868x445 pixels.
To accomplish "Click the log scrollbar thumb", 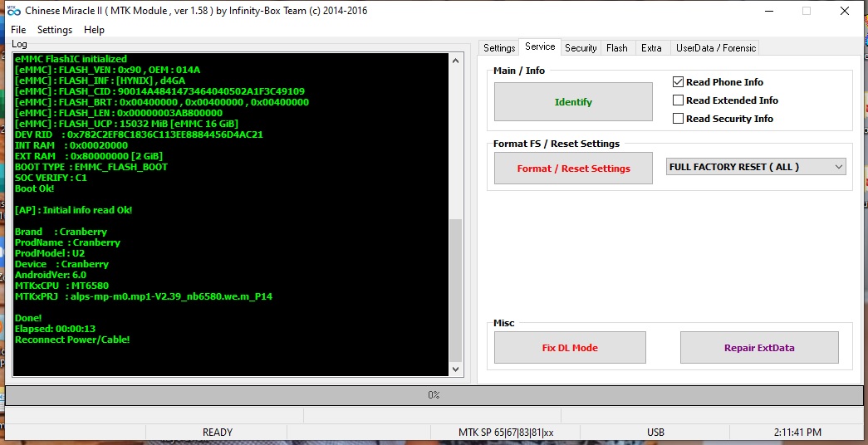I will tap(455, 290).
